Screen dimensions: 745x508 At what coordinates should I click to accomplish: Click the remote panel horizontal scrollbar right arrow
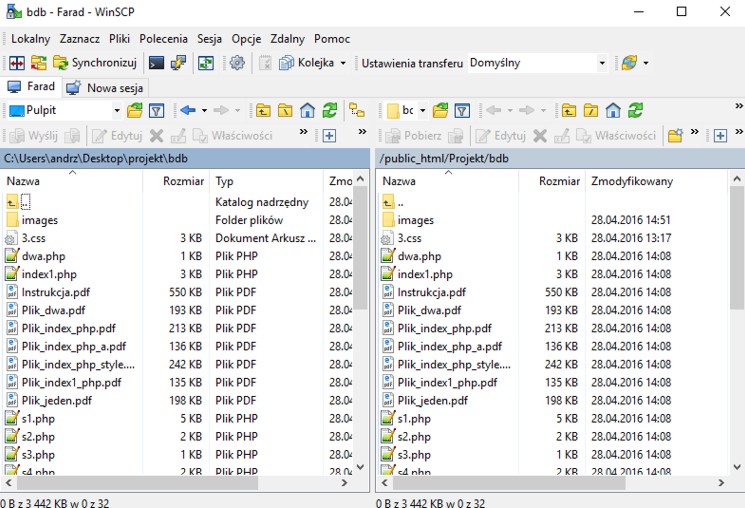pyautogui.click(x=721, y=483)
